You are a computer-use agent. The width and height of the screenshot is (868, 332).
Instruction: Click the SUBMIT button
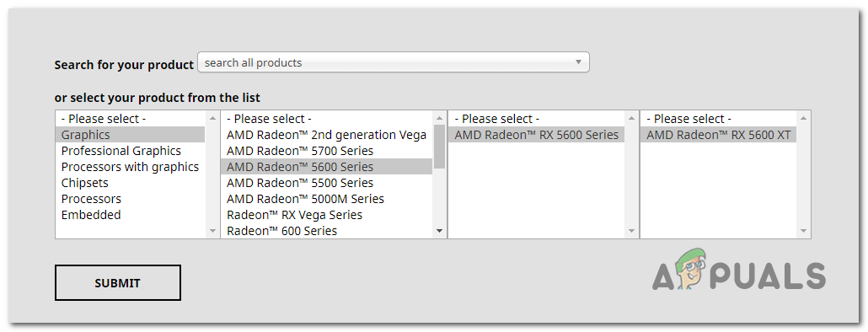(x=118, y=283)
